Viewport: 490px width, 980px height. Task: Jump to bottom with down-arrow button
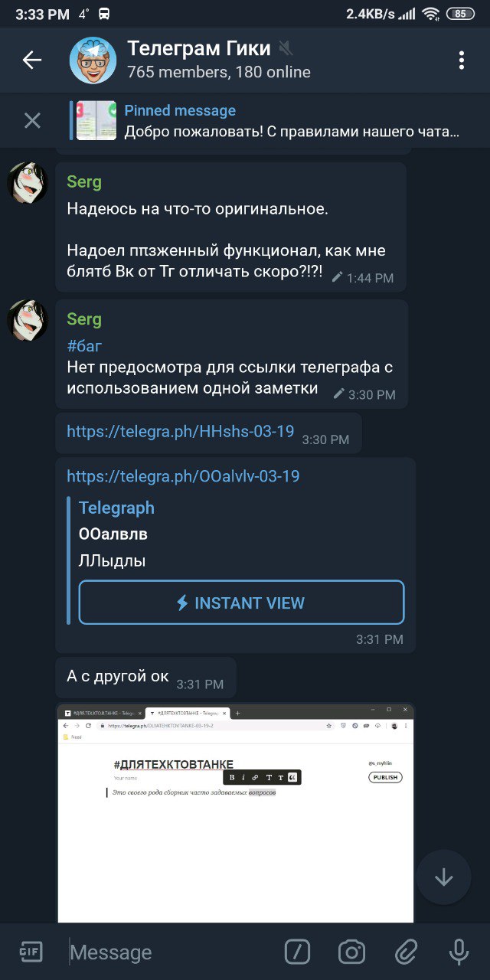coord(444,877)
